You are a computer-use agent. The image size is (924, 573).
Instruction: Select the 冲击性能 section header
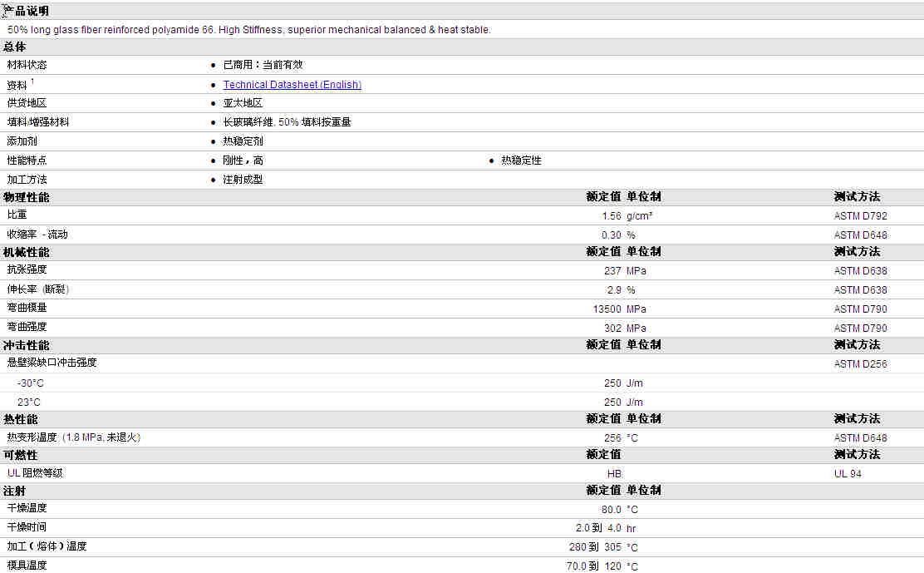(27, 345)
